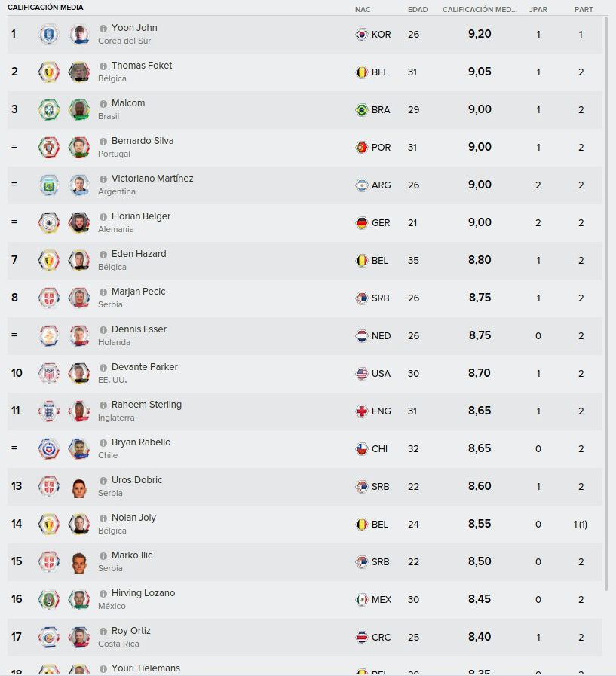Image resolution: width=616 pixels, height=676 pixels.
Task: Open the Argentina badge for Victoriano Martínez
Action: click(49, 185)
